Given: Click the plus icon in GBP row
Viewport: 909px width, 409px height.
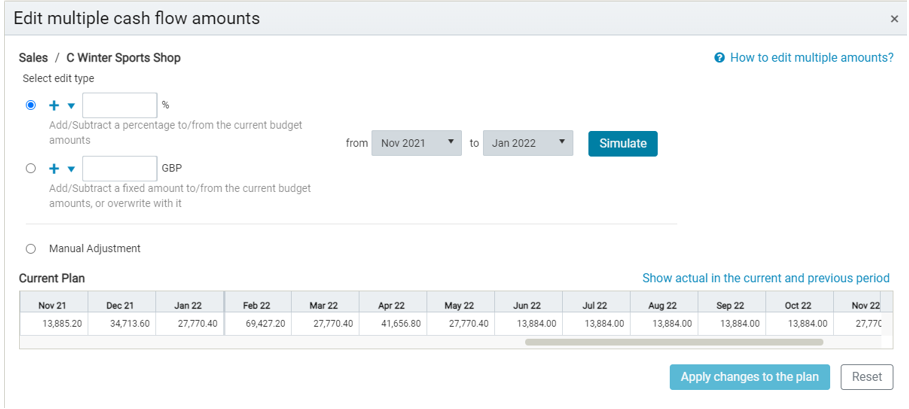Looking at the screenshot, I should click(54, 169).
